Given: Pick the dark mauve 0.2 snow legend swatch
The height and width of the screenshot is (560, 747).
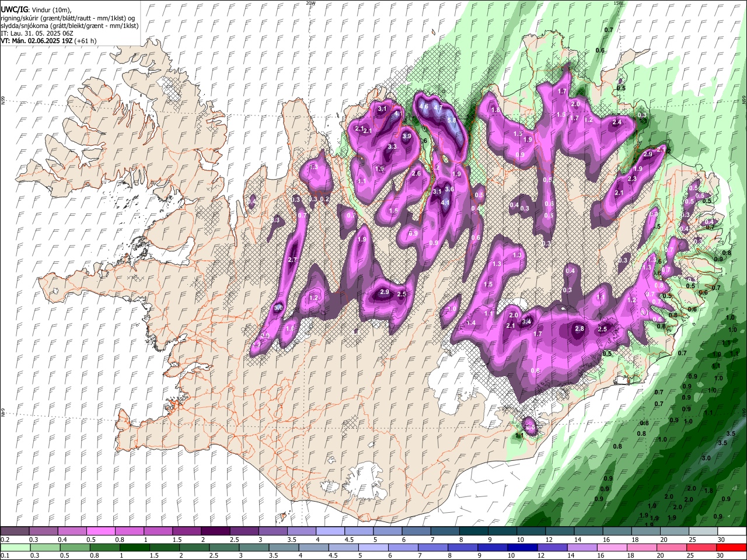Looking at the screenshot, I should 15,531.
